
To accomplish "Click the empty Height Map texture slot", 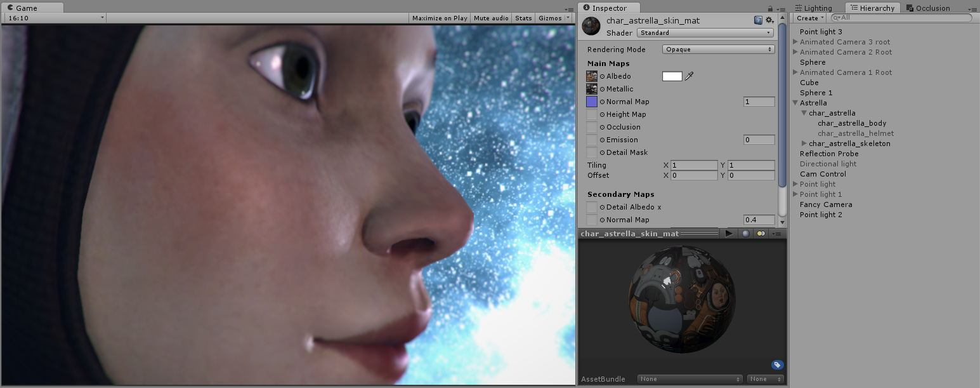I will coord(592,114).
